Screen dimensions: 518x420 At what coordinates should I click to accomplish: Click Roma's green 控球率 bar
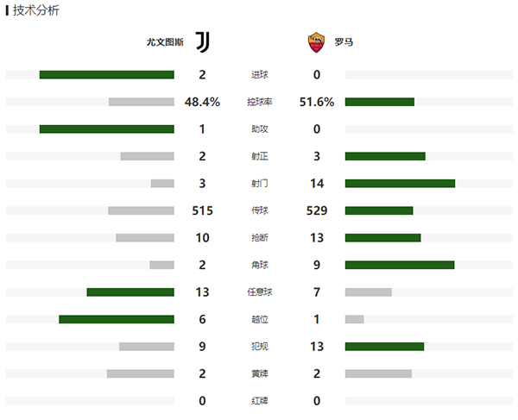pyautogui.click(x=379, y=102)
